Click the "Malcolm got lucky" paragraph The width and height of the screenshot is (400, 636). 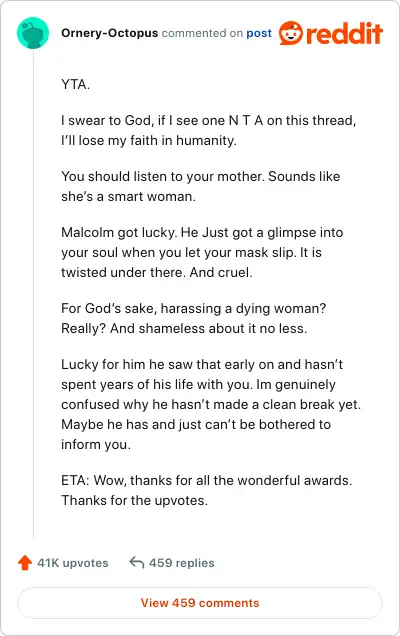click(x=202, y=252)
